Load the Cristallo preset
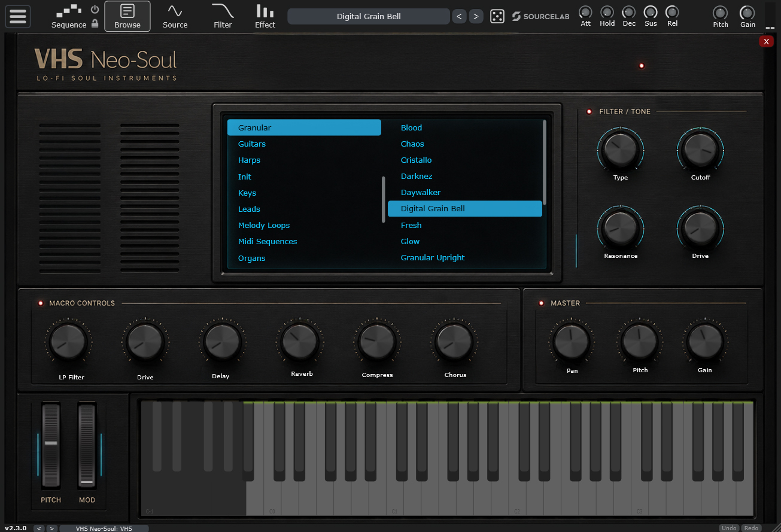781x532 pixels. (465, 160)
